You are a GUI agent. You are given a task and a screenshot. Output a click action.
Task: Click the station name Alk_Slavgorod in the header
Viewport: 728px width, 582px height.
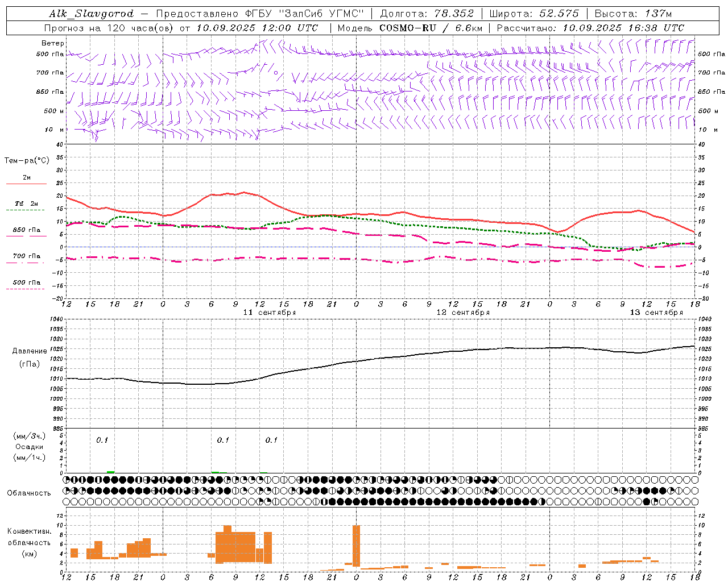pyautogui.click(x=91, y=14)
